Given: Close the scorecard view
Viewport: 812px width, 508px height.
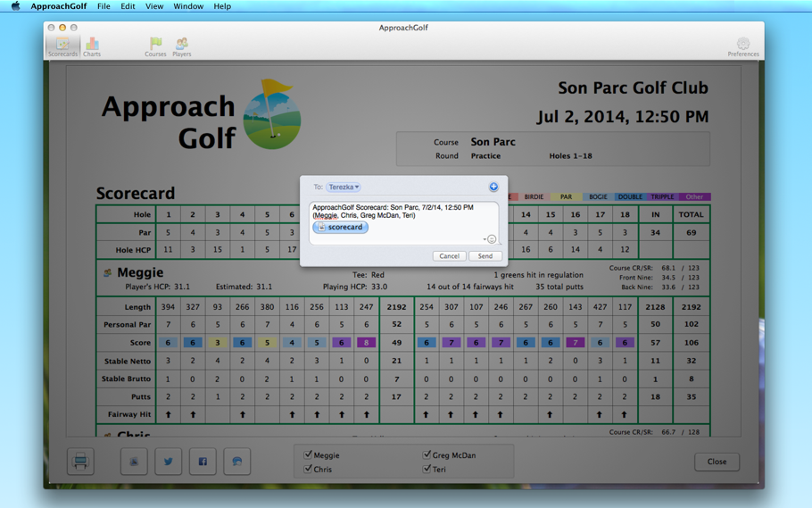Looking at the screenshot, I should click(x=717, y=462).
